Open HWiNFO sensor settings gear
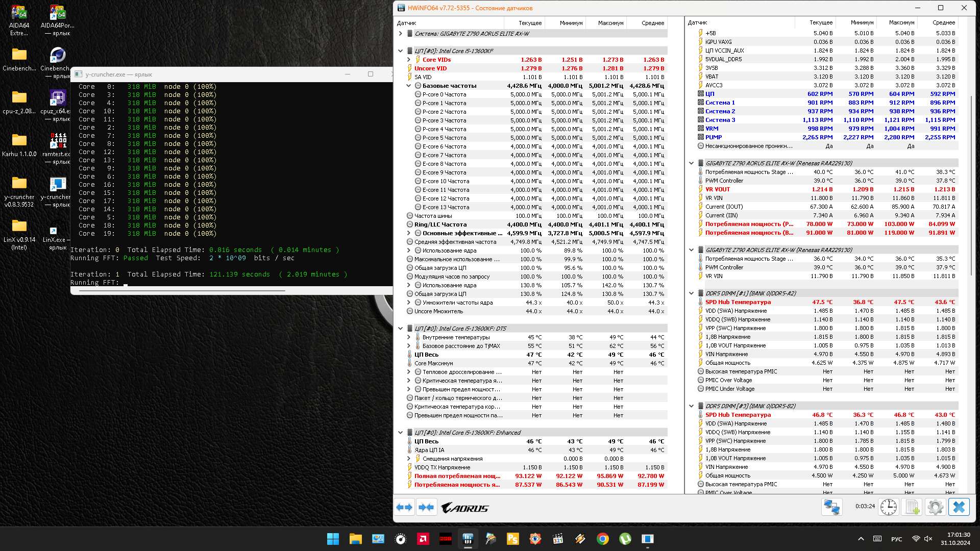Viewport: 980px width, 551px height. pyautogui.click(x=935, y=507)
